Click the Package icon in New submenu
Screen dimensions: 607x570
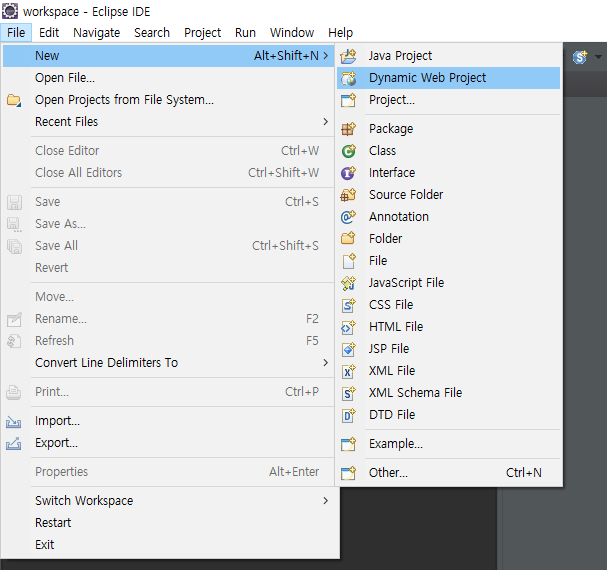(348, 129)
